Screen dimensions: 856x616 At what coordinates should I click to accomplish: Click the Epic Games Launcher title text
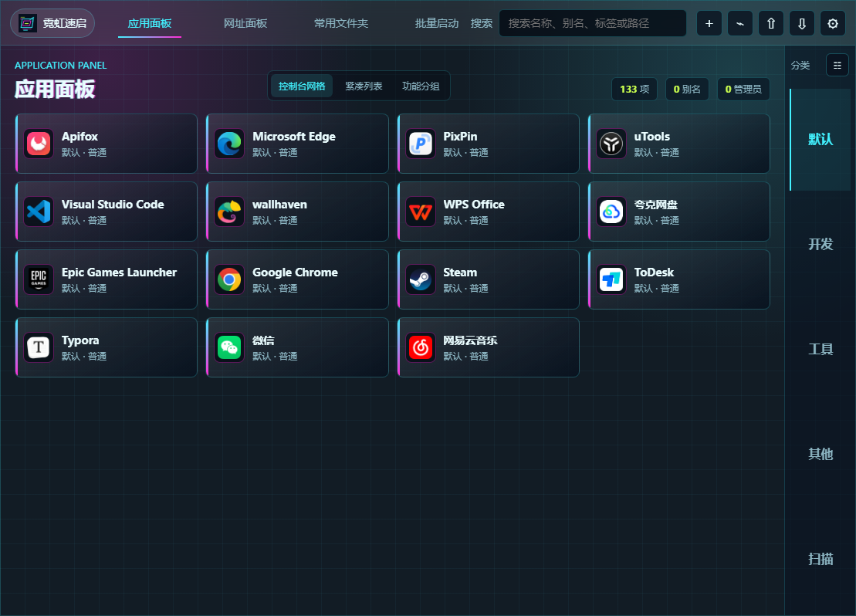119,272
